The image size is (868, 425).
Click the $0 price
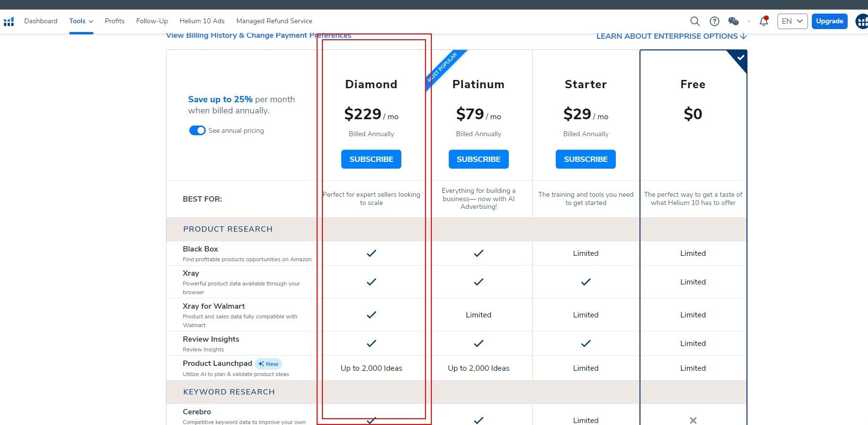693,114
